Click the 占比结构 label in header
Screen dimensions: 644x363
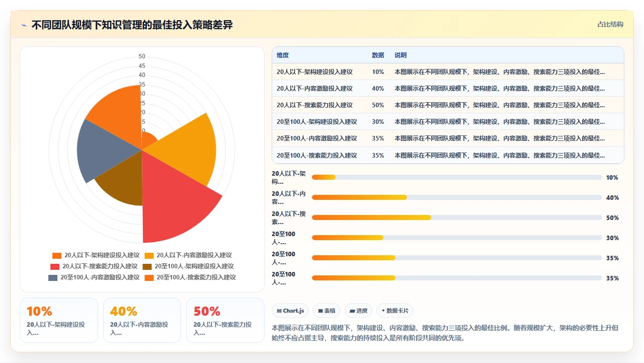click(610, 24)
